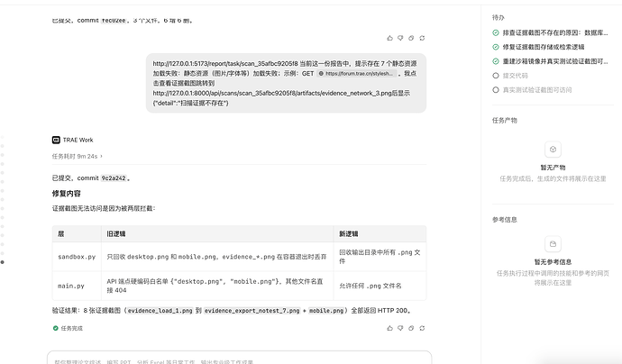
Task: Thumbs up the reply beside 任务完成
Action: [x=389, y=328]
